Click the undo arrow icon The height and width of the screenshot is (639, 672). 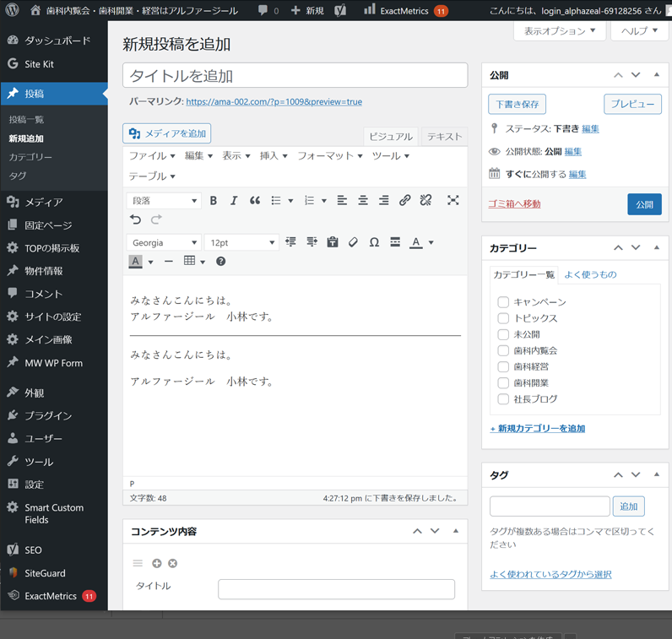coord(136,219)
